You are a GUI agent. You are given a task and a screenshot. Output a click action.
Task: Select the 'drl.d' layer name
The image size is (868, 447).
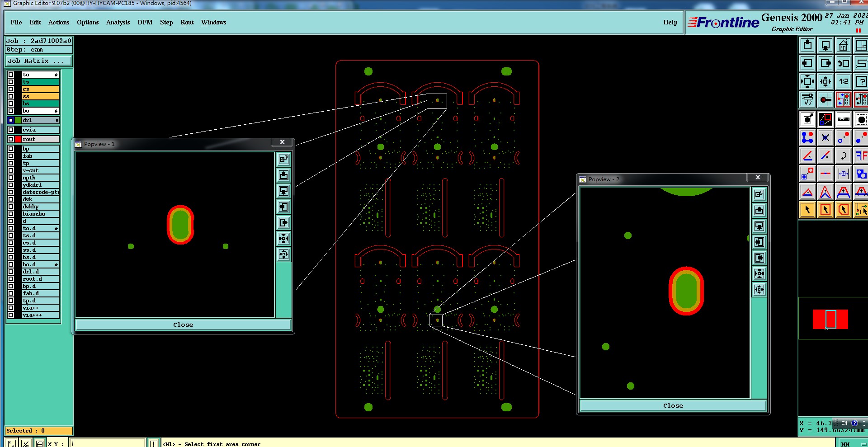41,272
